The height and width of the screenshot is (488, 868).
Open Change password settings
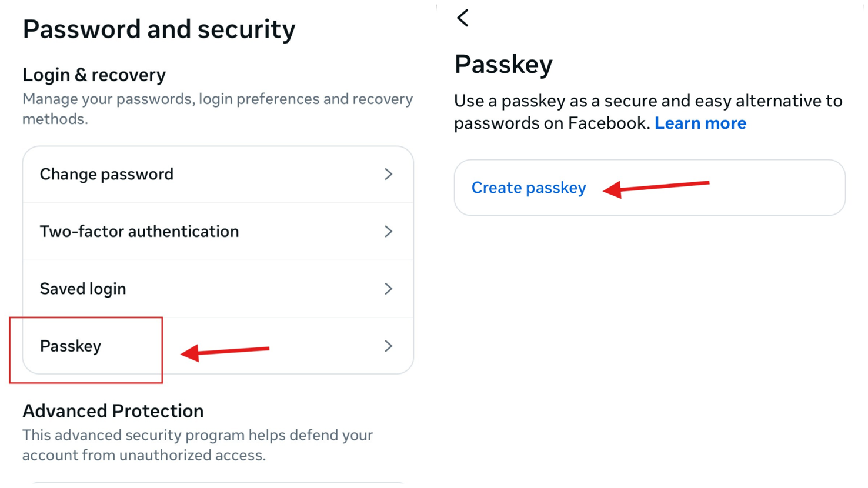tap(106, 174)
